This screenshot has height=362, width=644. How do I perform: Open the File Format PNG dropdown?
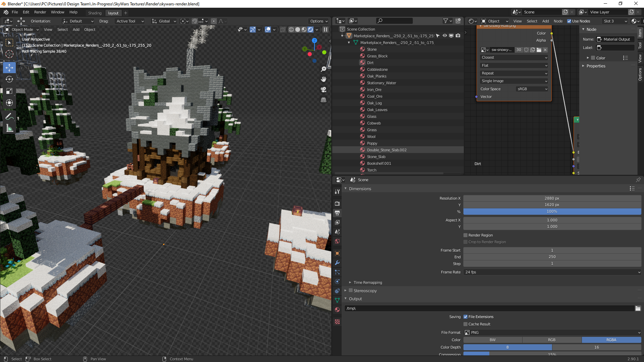pyautogui.click(x=552, y=332)
